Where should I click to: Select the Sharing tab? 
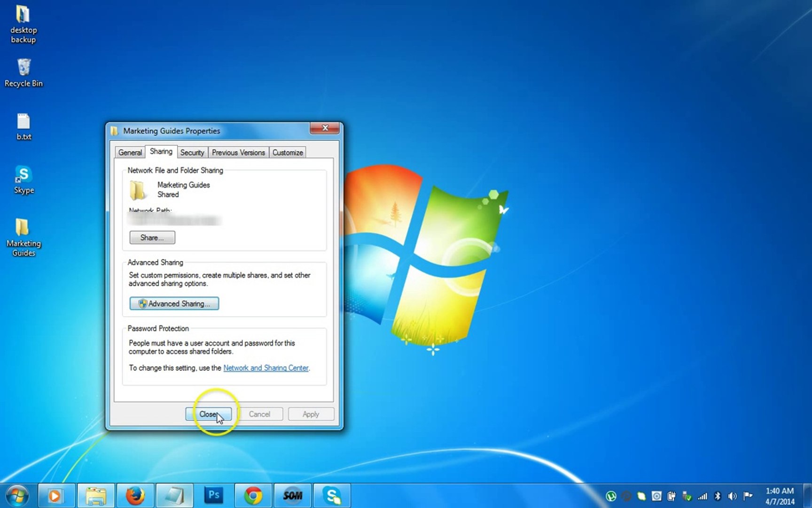tap(161, 151)
